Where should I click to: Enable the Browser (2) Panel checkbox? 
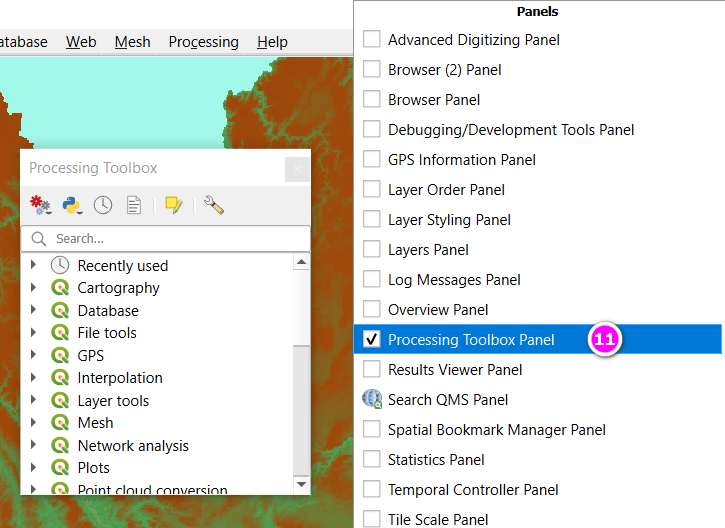[x=372, y=69]
